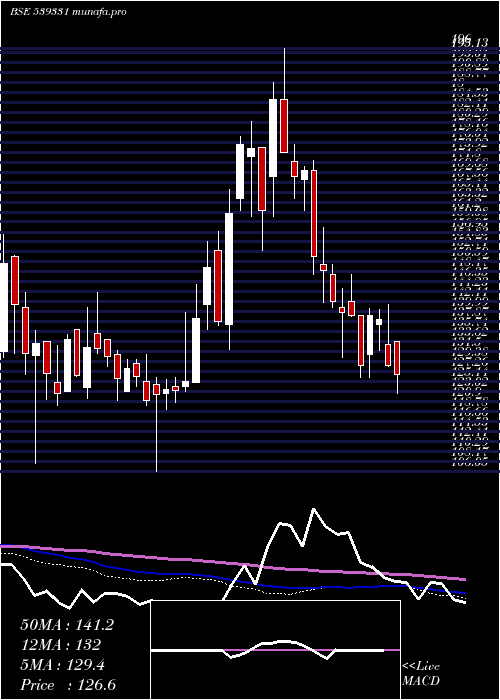Click the Price : 126.6 readout
The height and width of the screenshot is (700, 500).
[68, 685]
